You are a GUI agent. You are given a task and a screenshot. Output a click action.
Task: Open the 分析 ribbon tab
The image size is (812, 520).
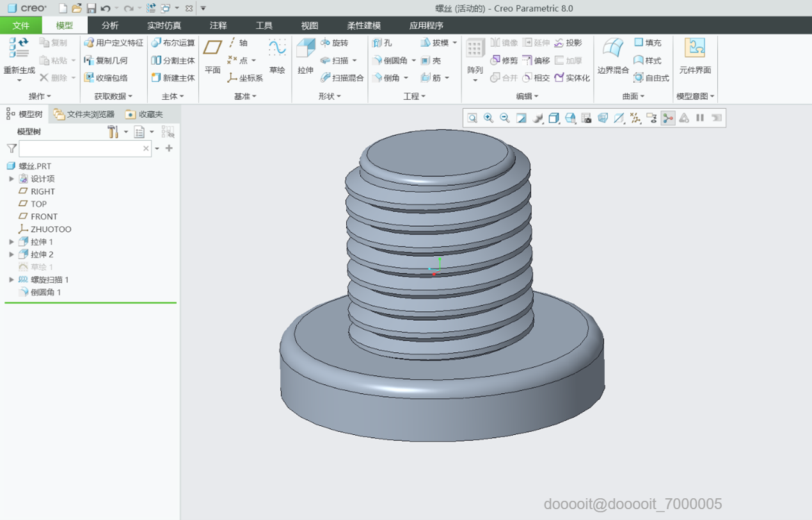110,26
